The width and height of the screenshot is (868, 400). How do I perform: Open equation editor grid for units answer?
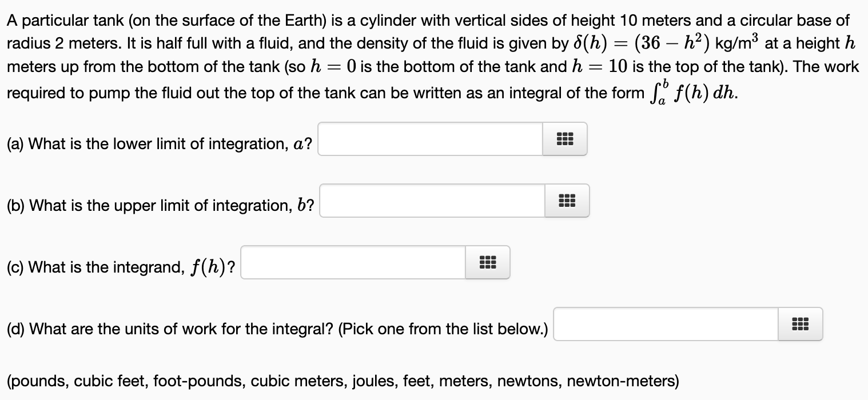800,324
